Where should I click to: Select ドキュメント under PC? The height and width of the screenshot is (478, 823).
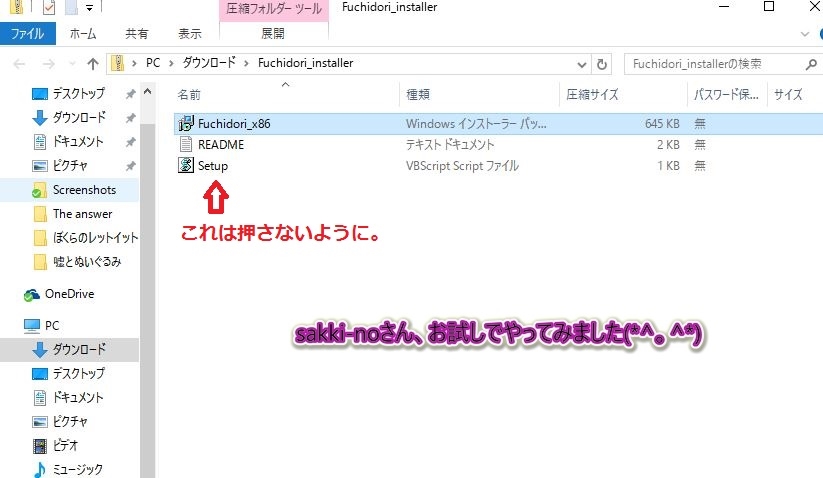(78, 398)
